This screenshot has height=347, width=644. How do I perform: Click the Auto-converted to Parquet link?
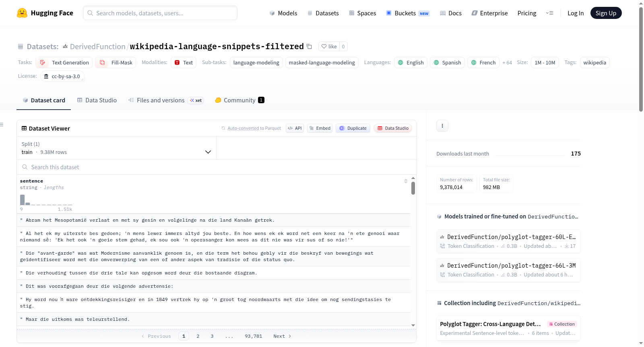(x=251, y=128)
